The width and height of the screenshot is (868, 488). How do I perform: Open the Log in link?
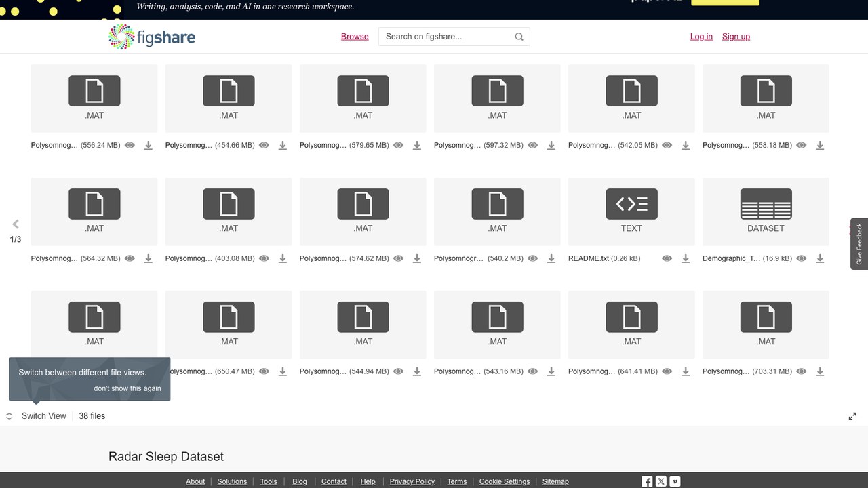(701, 37)
